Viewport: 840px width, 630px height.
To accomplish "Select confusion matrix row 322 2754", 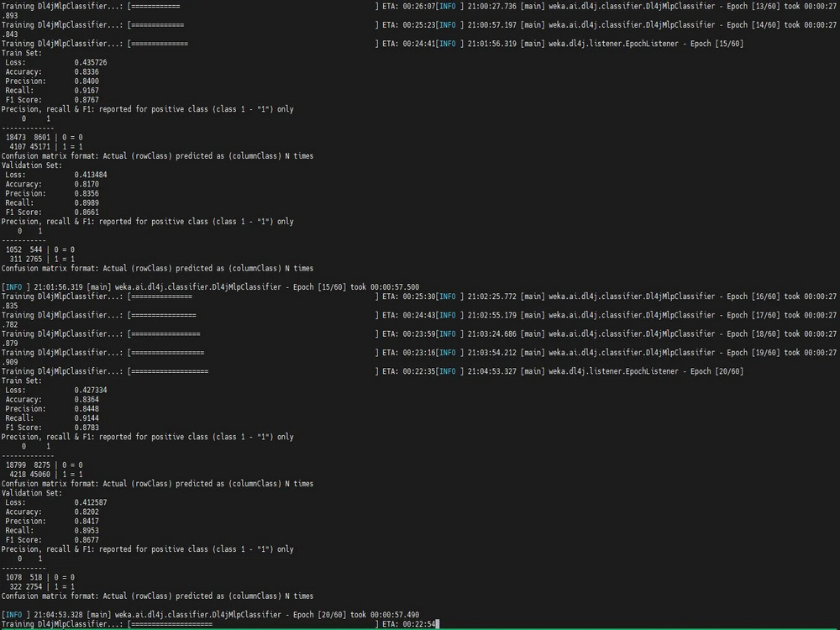I will 42,587.
